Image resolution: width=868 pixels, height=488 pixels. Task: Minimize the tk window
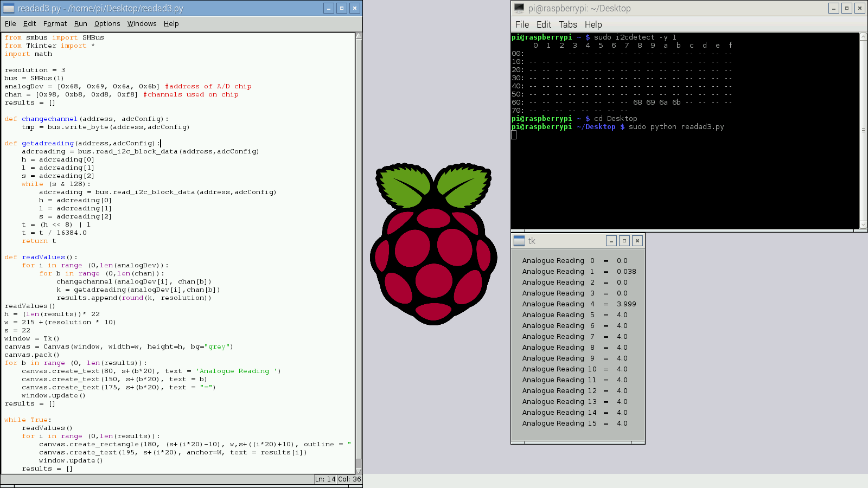pyautogui.click(x=611, y=241)
